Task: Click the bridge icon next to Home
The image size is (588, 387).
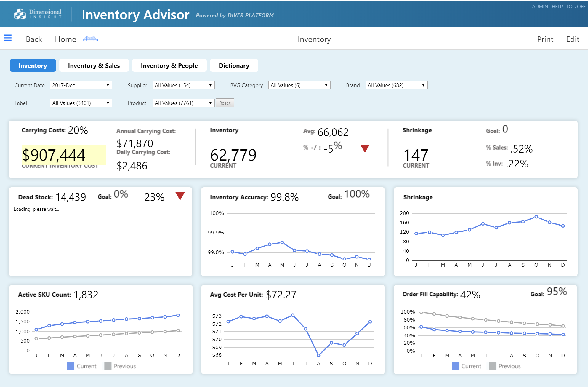Action: point(90,39)
